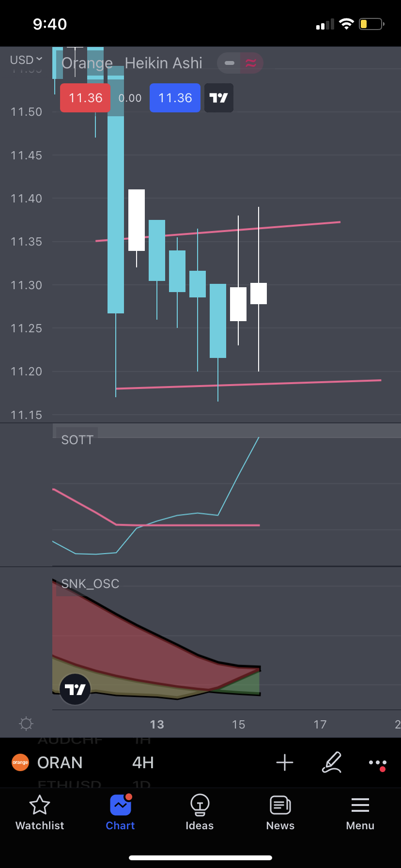Tap the News newspaper icon

click(280, 806)
